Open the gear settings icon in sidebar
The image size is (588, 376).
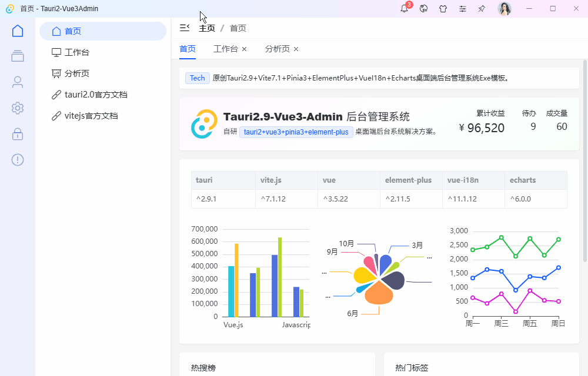(18, 108)
